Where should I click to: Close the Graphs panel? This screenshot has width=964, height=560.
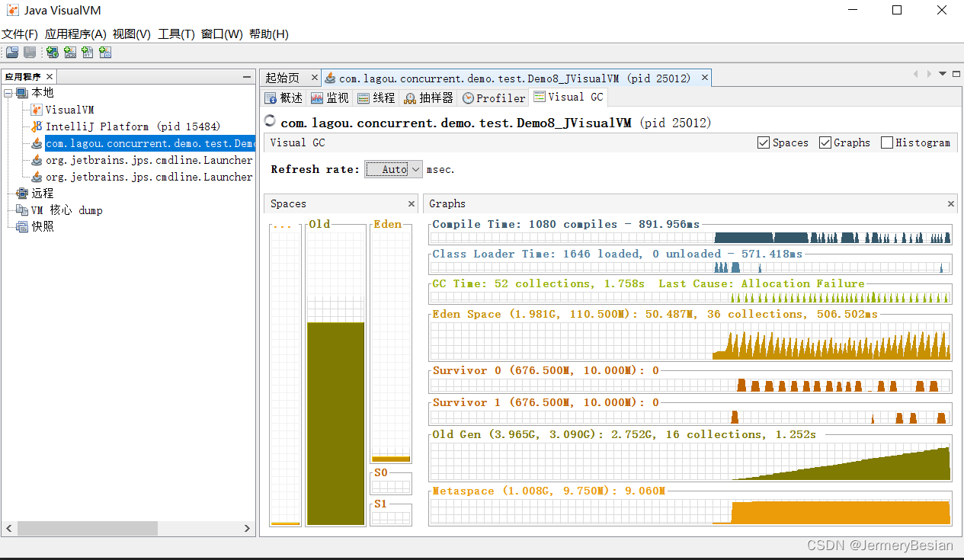[x=951, y=203]
